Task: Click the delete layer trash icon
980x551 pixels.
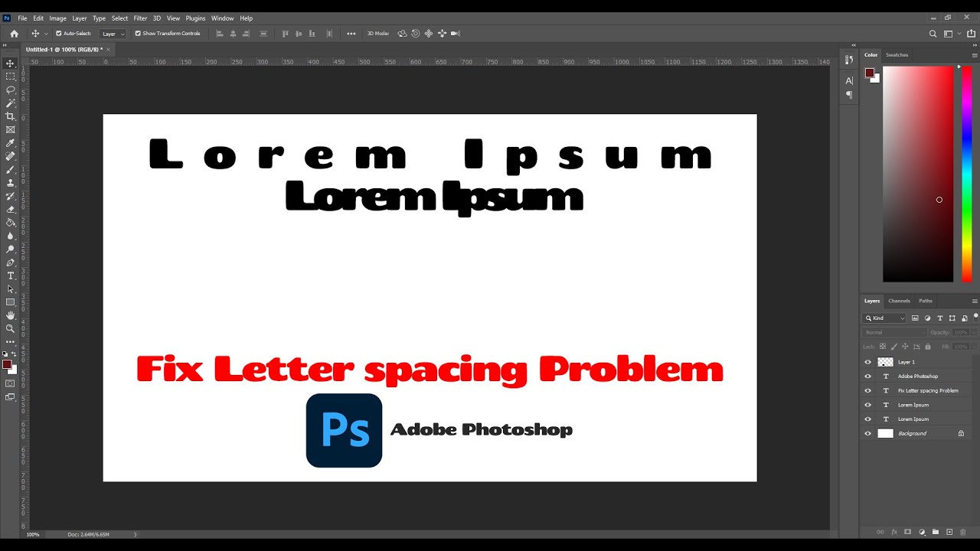Action: click(963, 532)
